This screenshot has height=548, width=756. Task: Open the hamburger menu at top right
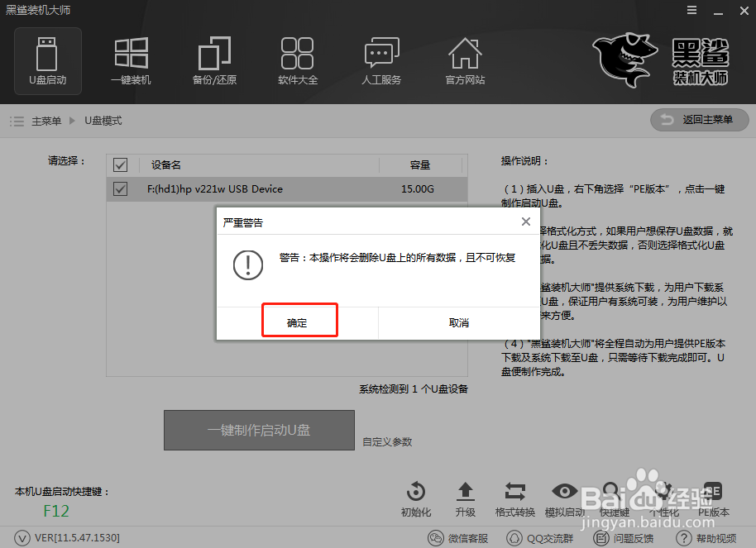point(693,10)
